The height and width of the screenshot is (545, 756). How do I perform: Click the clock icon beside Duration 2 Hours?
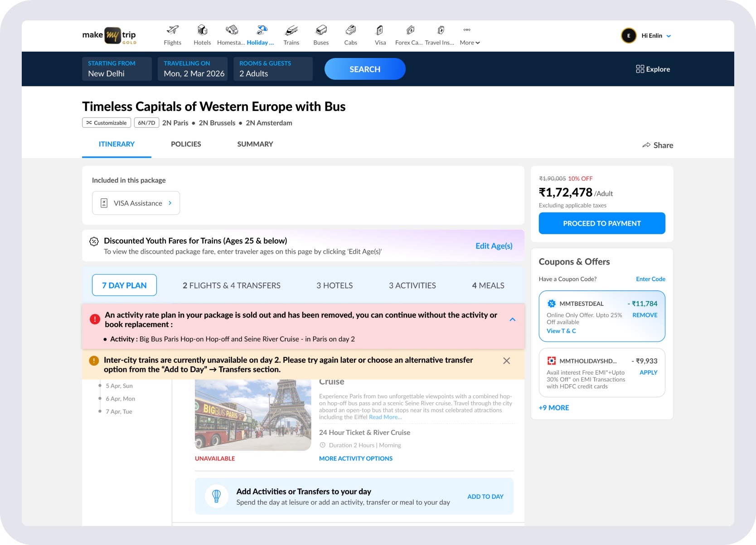point(323,445)
